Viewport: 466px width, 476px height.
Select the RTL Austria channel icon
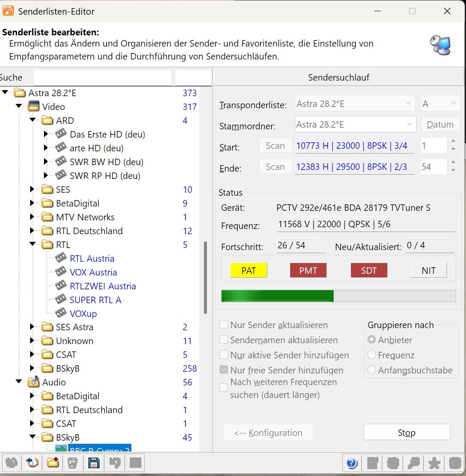point(61,259)
